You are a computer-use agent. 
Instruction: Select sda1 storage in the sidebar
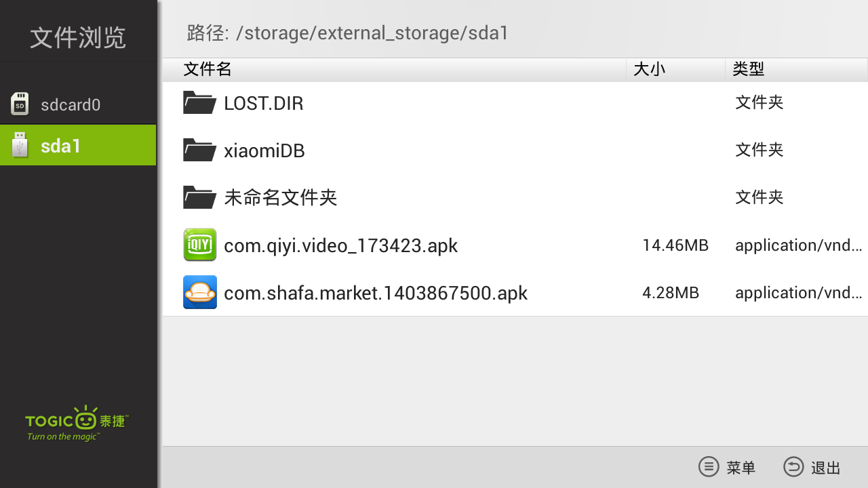[x=78, y=145]
